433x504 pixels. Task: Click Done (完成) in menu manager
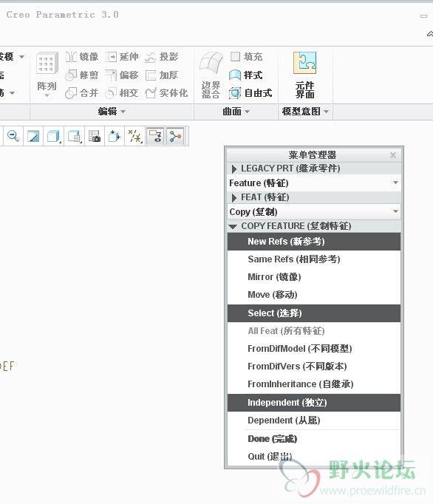314,439
